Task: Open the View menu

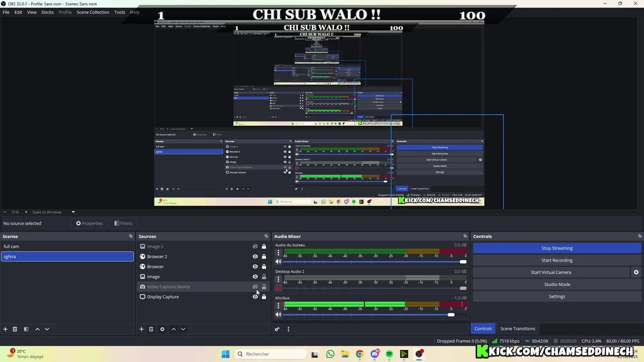Action: (x=32, y=12)
